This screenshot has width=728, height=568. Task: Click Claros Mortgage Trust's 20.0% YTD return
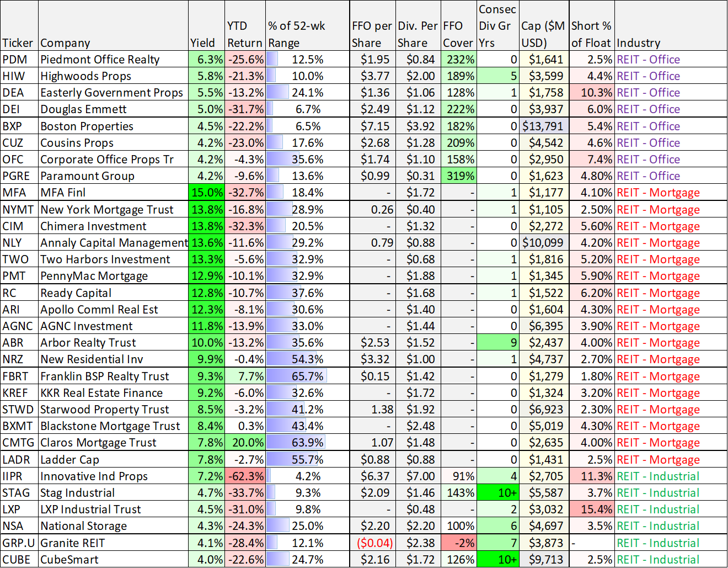[x=245, y=443]
